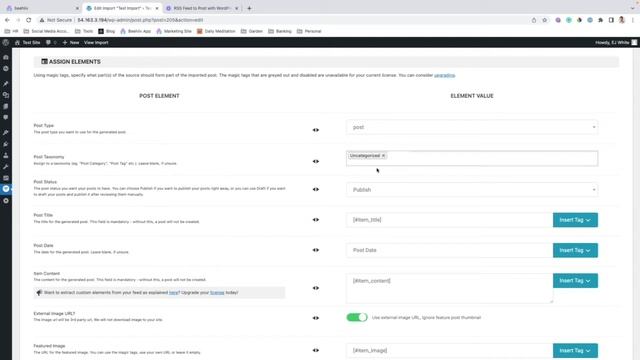Open the Dashboard icon in WordPress sidebar
640x360 pixels.
[x=6, y=58]
